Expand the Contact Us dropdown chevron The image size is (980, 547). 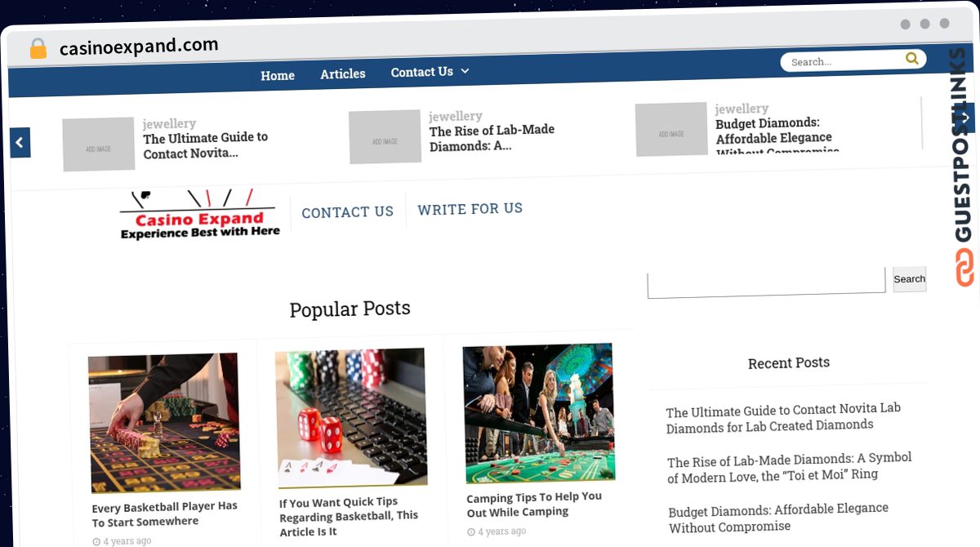465,71
